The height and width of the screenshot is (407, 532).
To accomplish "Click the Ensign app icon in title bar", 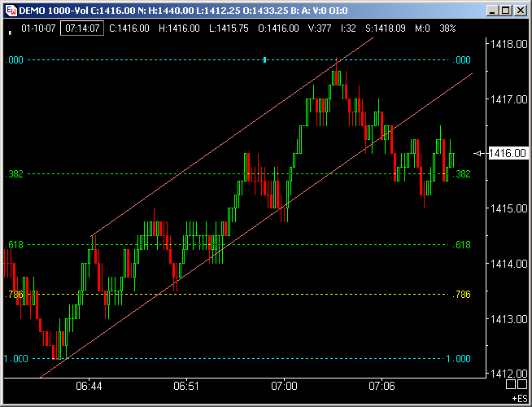I will 11,11.
